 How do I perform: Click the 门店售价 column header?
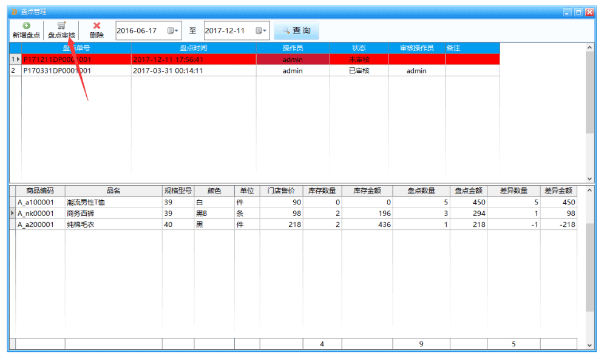[281, 190]
